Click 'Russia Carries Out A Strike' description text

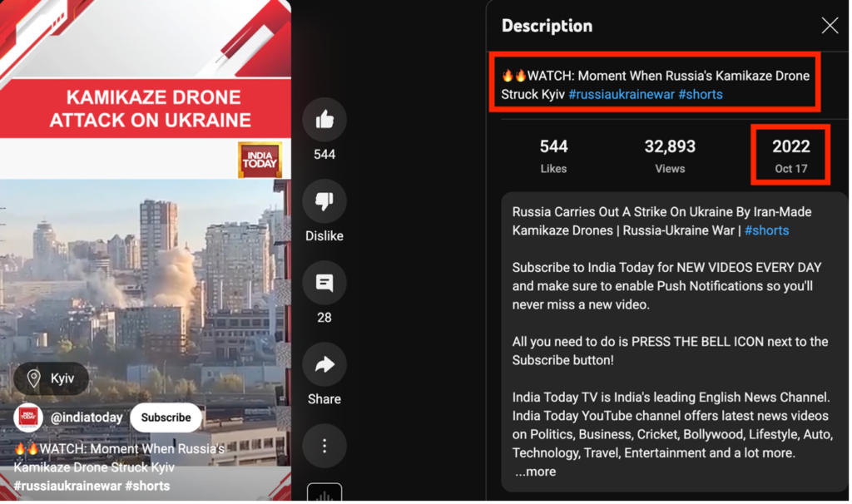point(661,221)
